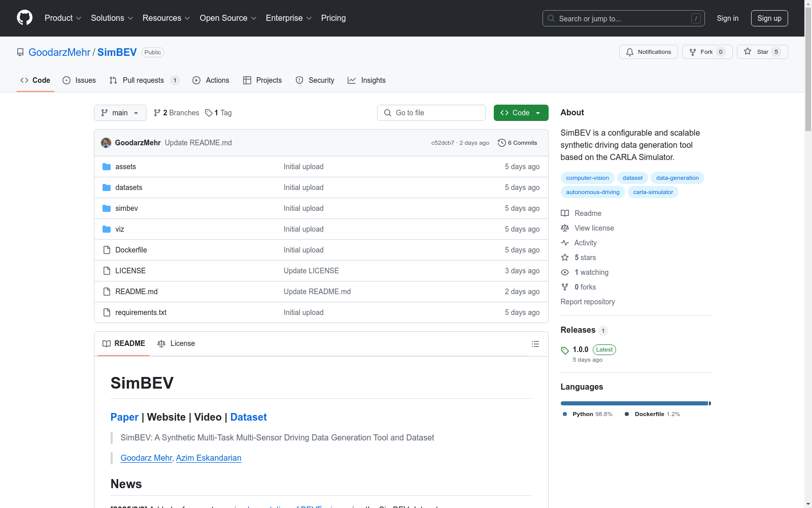Click the Python language color dot

pyautogui.click(x=565, y=414)
